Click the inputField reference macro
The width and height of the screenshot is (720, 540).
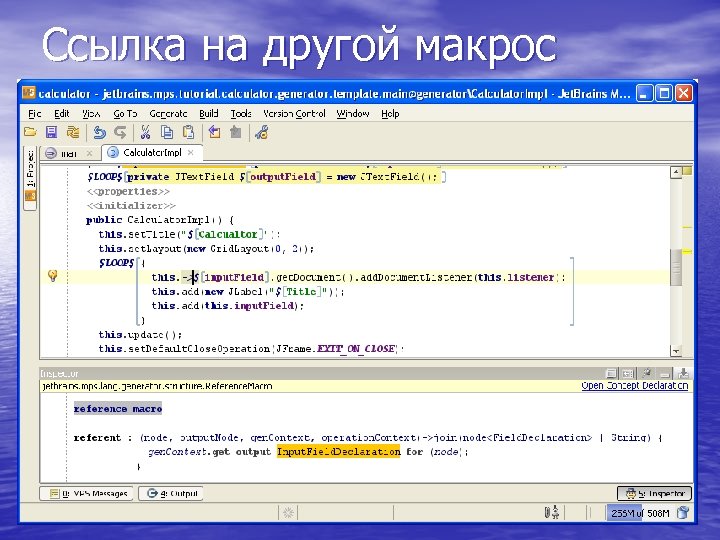click(x=234, y=277)
